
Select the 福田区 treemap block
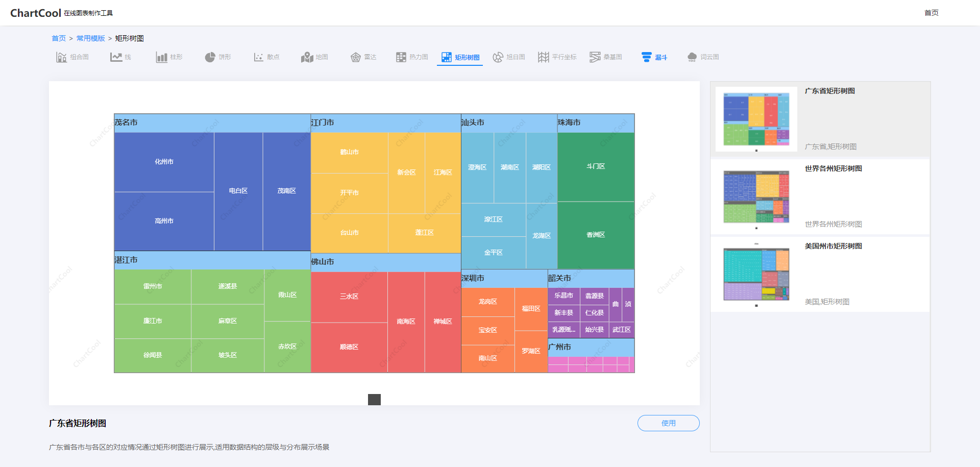tap(531, 309)
